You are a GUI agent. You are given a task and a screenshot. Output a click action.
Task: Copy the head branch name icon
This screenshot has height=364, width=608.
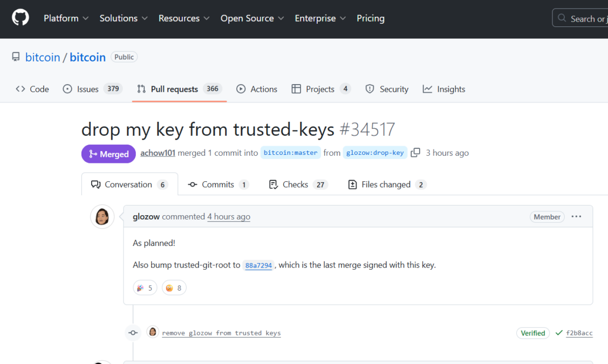coord(415,153)
